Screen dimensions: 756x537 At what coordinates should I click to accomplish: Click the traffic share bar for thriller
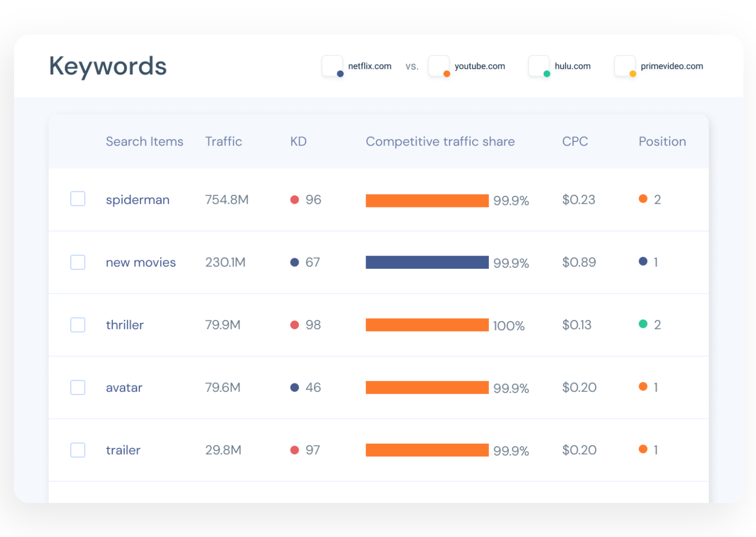click(x=427, y=325)
